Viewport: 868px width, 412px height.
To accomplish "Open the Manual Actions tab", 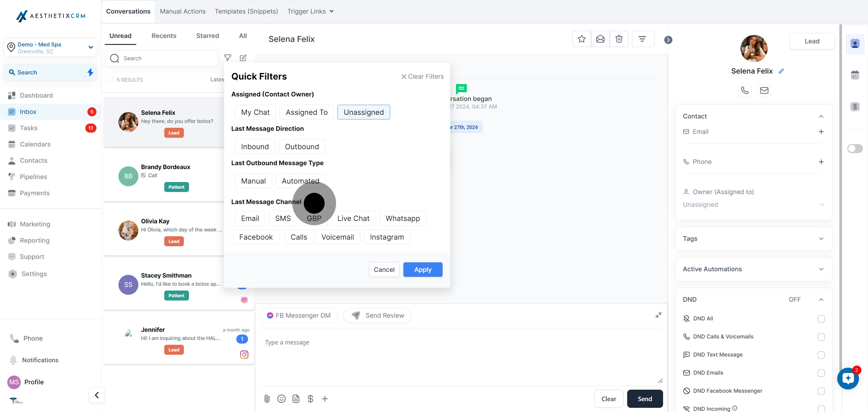I will coord(183,11).
